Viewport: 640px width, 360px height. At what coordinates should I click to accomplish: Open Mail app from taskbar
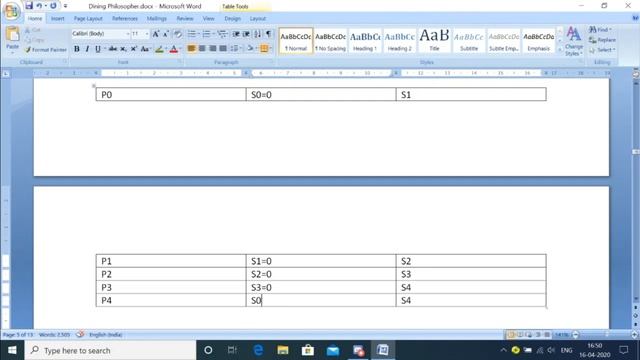(333, 350)
